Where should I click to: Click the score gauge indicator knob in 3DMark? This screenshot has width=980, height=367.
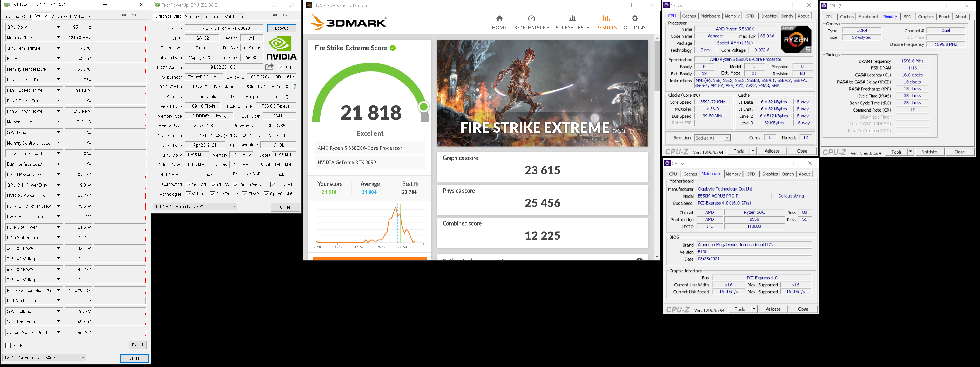[423, 107]
